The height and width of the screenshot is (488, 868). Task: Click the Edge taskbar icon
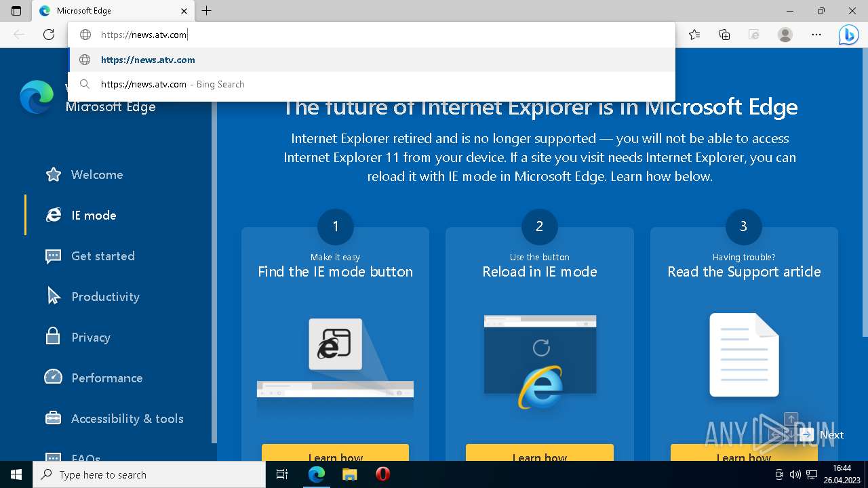[x=317, y=474]
